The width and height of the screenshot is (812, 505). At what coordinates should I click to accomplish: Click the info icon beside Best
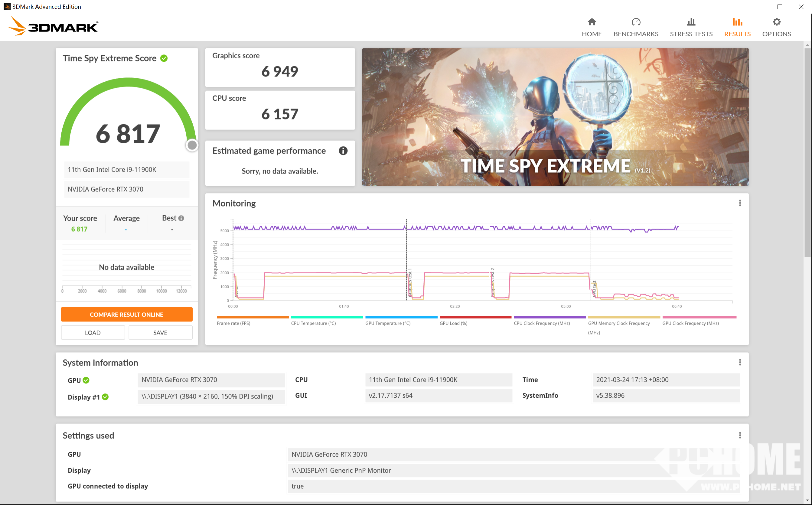point(181,218)
